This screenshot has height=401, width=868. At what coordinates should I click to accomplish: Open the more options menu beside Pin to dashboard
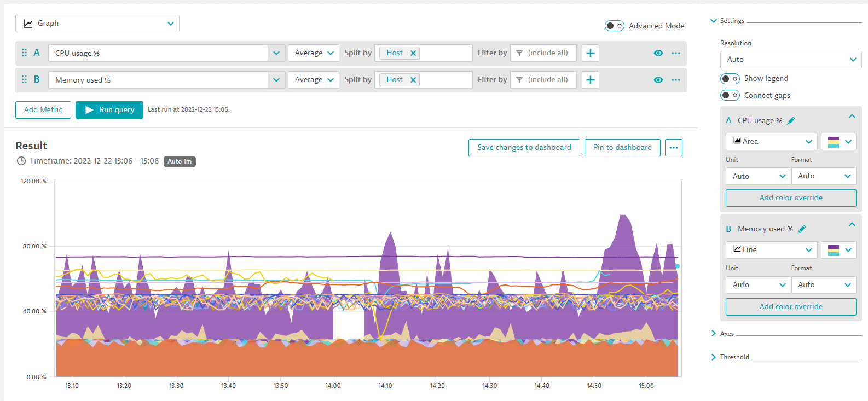coord(673,148)
